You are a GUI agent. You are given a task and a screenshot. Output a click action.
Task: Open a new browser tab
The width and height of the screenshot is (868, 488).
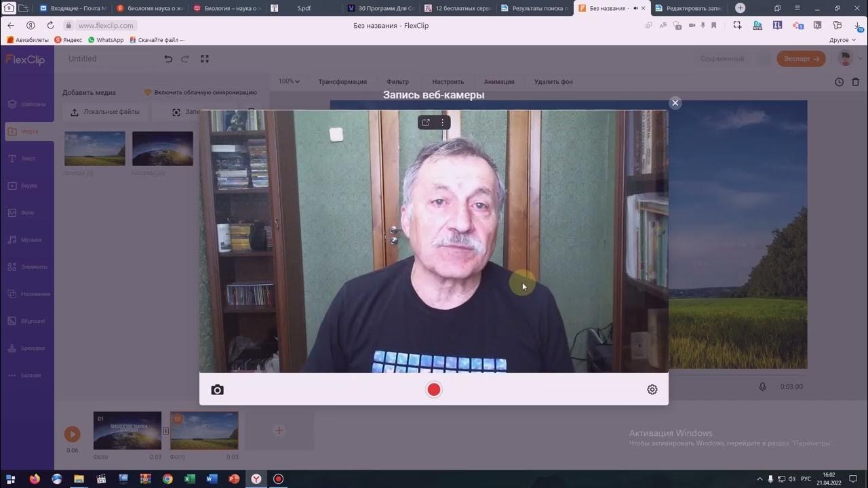(741, 8)
